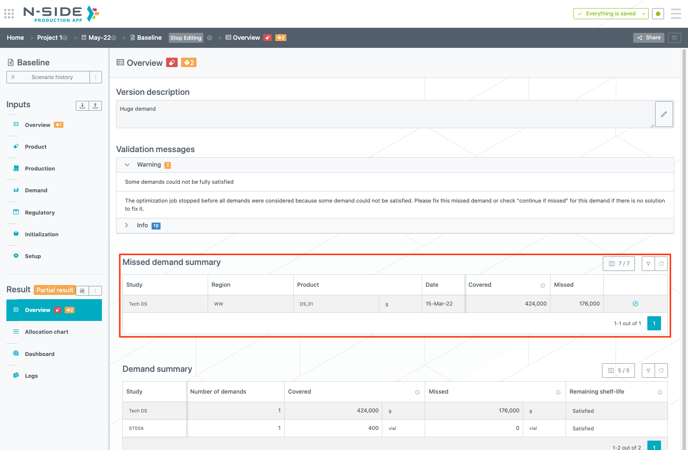This screenshot has width=688, height=450.
Task: Click the Share button
Action: pyautogui.click(x=648, y=38)
